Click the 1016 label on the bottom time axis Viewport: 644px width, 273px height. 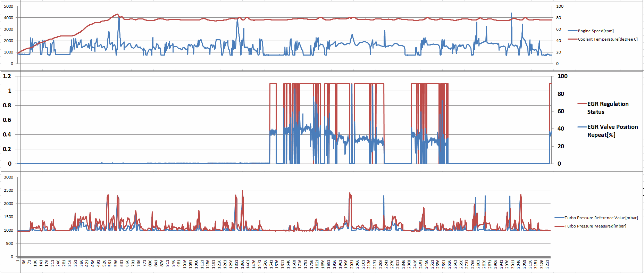pyautogui.click(x=185, y=264)
